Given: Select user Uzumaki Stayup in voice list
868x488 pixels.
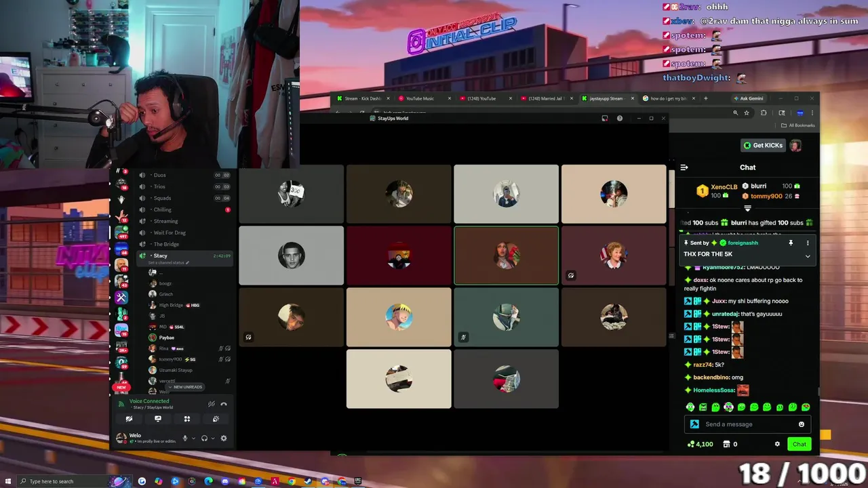Looking at the screenshot, I should click(x=176, y=370).
